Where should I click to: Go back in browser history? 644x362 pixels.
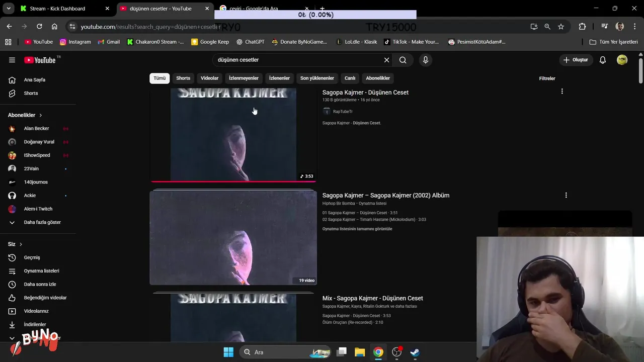pos(9,27)
